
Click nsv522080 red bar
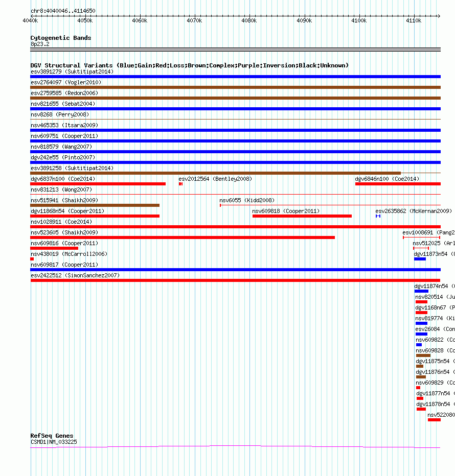435,420
